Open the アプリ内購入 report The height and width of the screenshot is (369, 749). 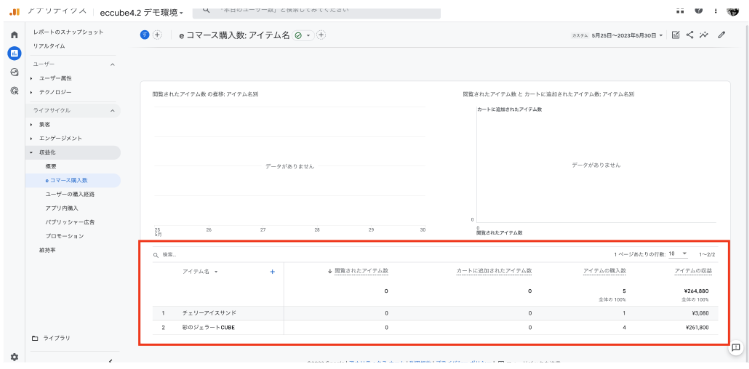pos(62,208)
